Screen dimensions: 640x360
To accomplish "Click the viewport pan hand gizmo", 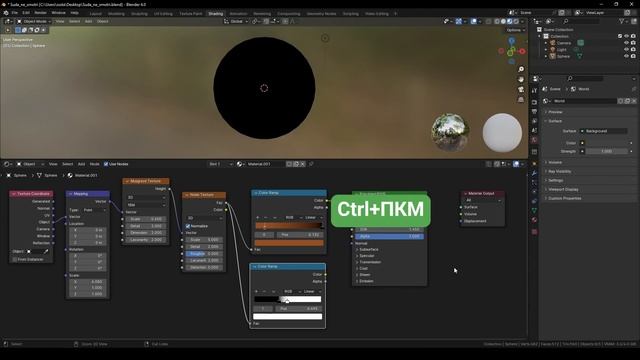I will (521, 79).
